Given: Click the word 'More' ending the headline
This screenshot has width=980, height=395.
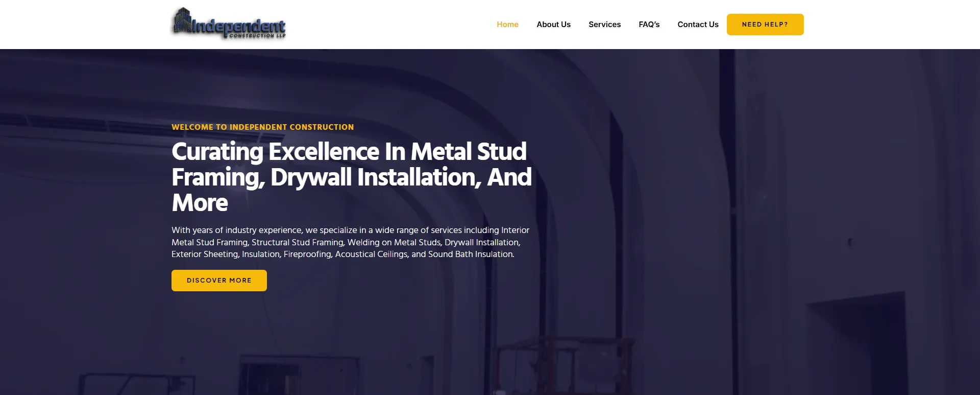Looking at the screenshot, I should tap(200, 203).
